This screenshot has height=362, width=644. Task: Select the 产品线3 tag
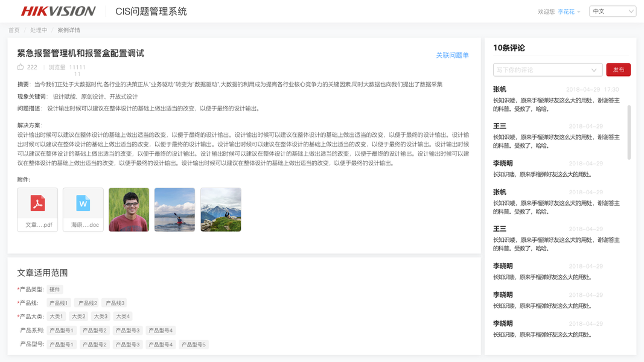pyautogui.click(x=115, y=303)
